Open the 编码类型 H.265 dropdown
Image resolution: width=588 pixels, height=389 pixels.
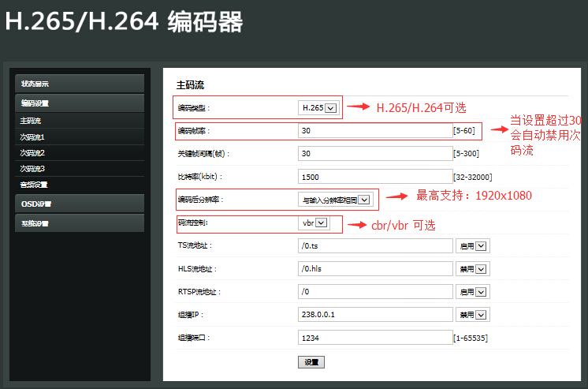tap(318, 108)
